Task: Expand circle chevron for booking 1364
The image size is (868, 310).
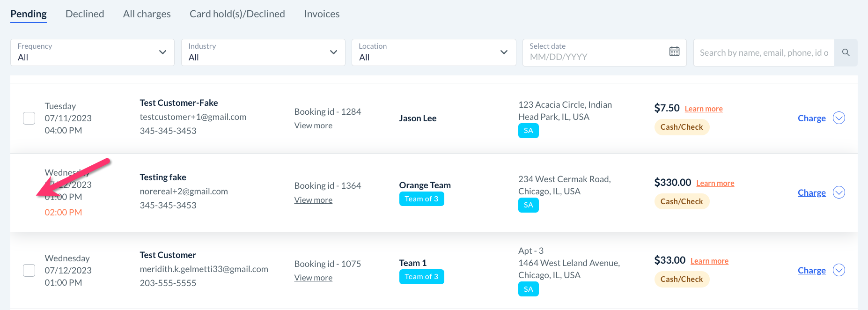Action: click(839, 192)
